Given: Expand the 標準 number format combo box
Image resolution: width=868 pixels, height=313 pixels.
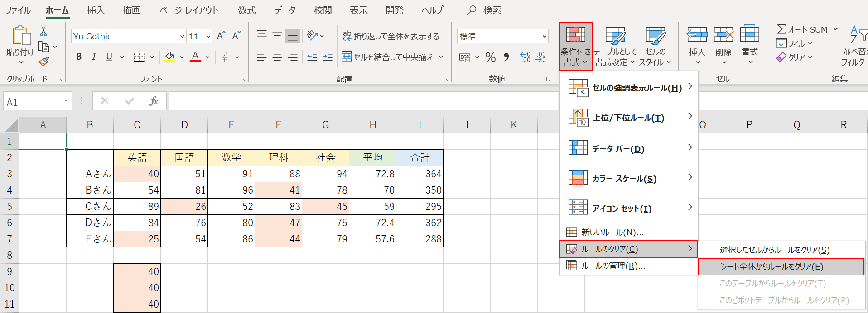Looking at the screenshot, I should click(544, 36).
